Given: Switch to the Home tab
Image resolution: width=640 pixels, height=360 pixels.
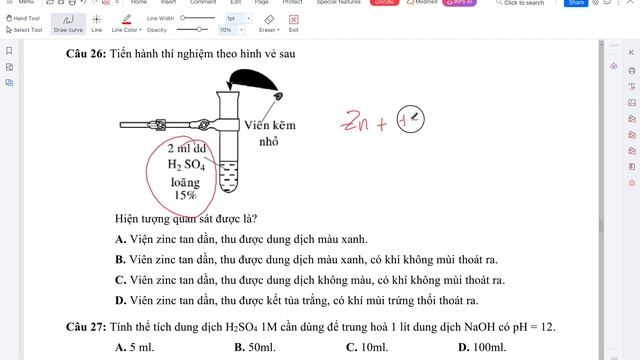Looking at the screenshot, I should 139,2.
